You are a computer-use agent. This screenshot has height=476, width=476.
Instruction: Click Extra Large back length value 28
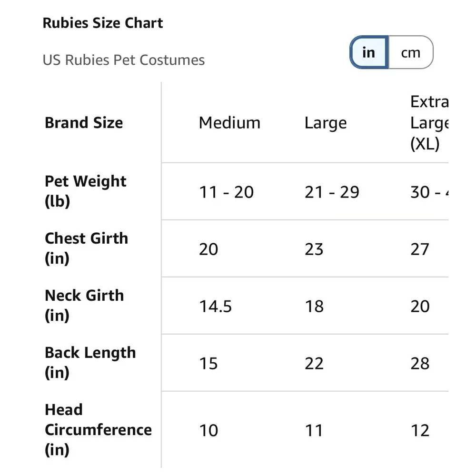point(420,363)
